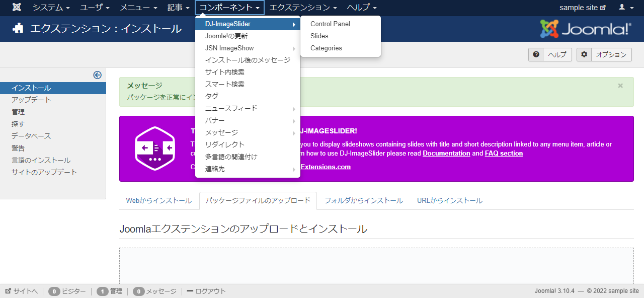Click Logout in the footer bar
The height and width of the screenshot is (298, 644).
pos(206,291)
